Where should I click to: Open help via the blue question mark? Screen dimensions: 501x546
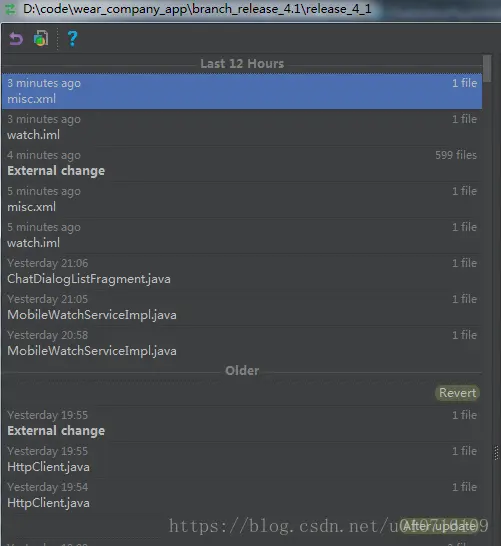[72, 39]
